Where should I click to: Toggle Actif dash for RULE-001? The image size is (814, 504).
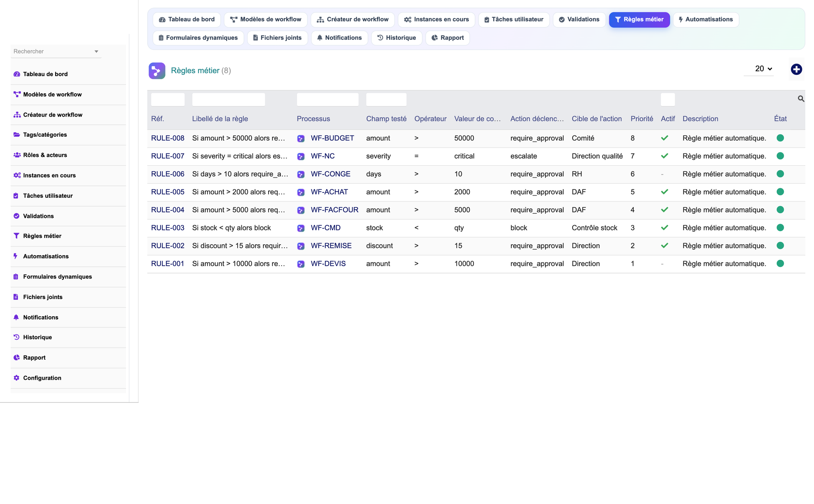coord(662,264)
